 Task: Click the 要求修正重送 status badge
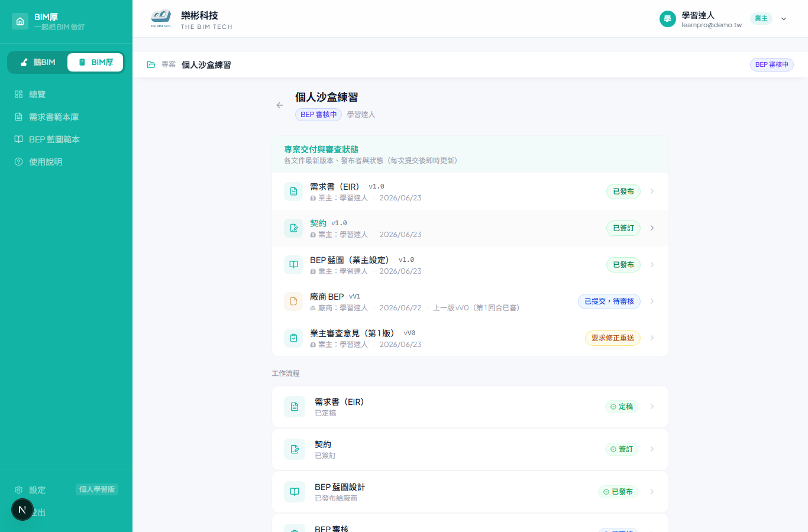(x=613, y=338)
